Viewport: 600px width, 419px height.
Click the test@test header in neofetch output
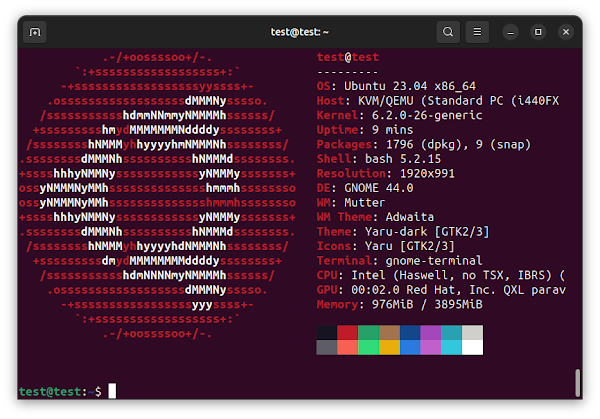click(x=348, y=57)
